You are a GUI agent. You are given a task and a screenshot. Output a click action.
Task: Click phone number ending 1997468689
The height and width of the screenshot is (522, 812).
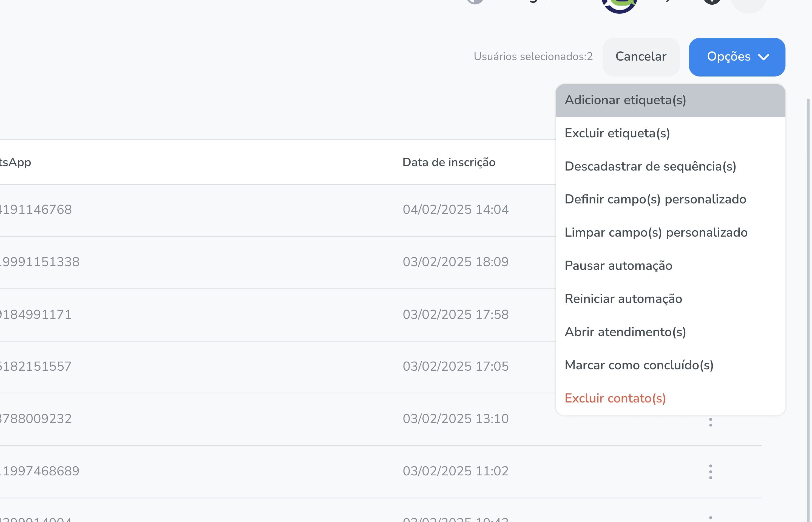click(x=40, y=471)
